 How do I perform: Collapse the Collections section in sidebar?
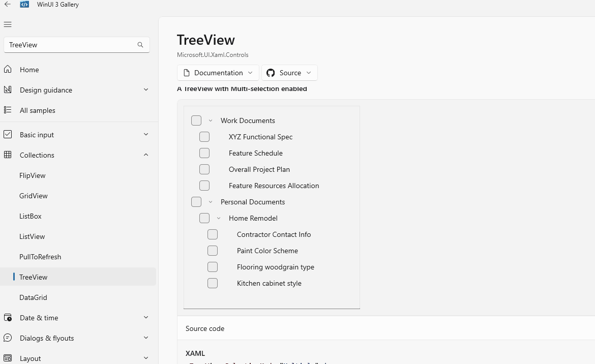tap(146, 155)
